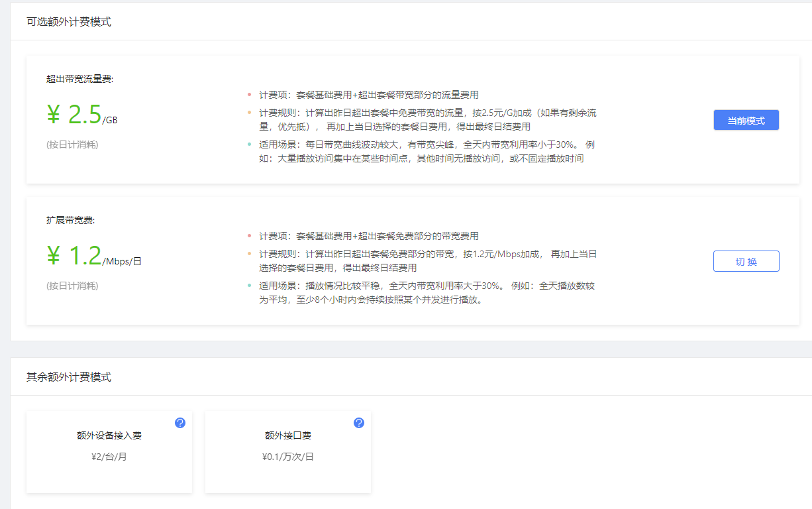Click the ¥0.1/万次/日 price text

coord(288,457)
